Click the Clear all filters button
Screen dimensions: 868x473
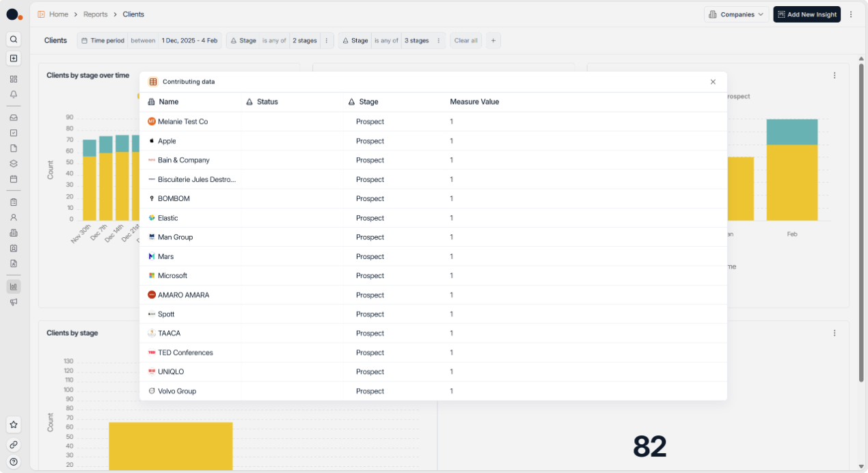[x=466, y=40]
